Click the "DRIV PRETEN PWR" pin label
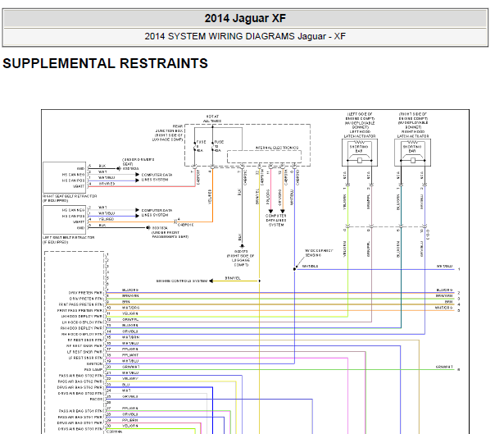This screenshot has height=434, width=504. coord(85,293)
